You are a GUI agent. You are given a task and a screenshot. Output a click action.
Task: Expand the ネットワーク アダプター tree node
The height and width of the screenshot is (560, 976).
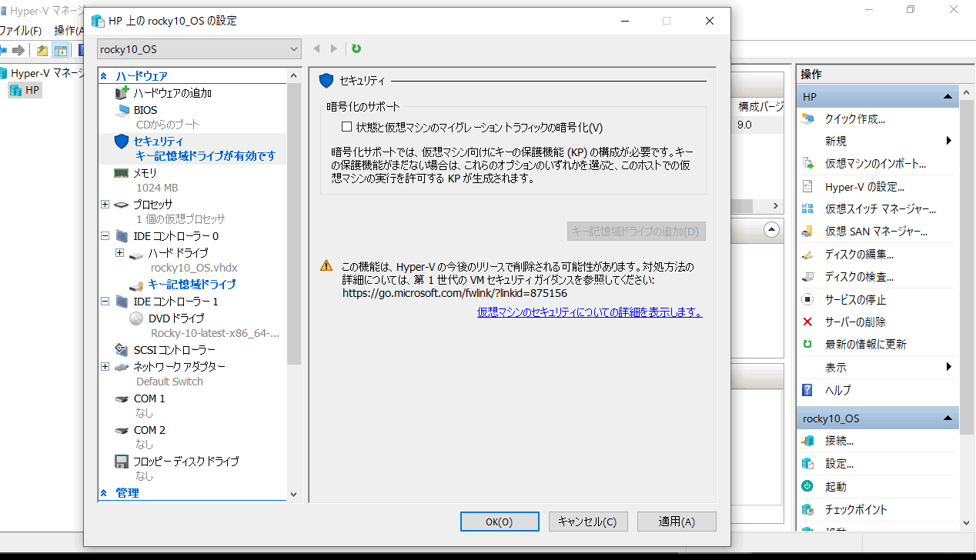[x=105, y=367]
